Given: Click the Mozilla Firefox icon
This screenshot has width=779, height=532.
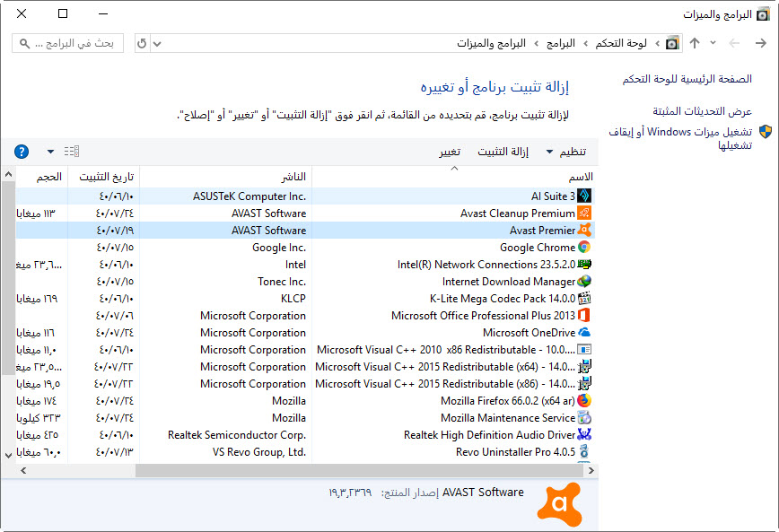Looking at the screenshot, I should [x=584, y=400].
